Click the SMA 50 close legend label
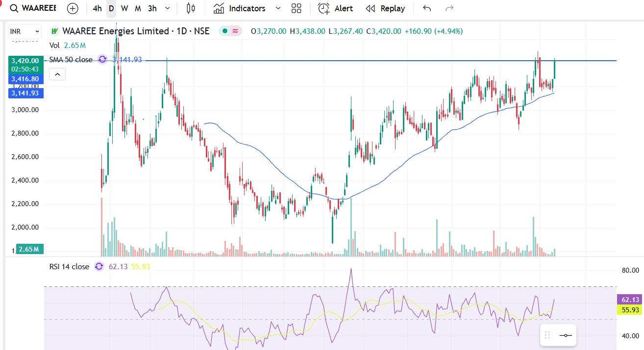The height and width of the screenshot is (350, 644). (x=71, y=60)
